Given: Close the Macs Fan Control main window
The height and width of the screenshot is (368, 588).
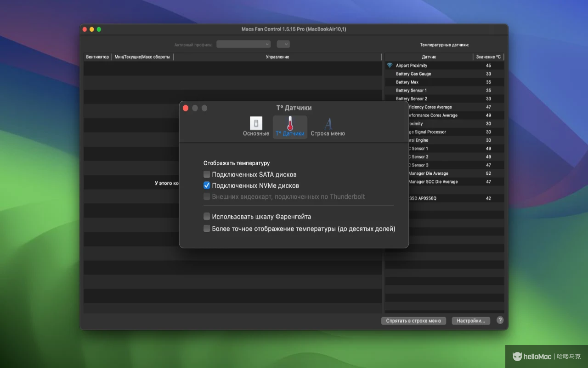Looking at the screenshot, I should click(x=85, y=29).
